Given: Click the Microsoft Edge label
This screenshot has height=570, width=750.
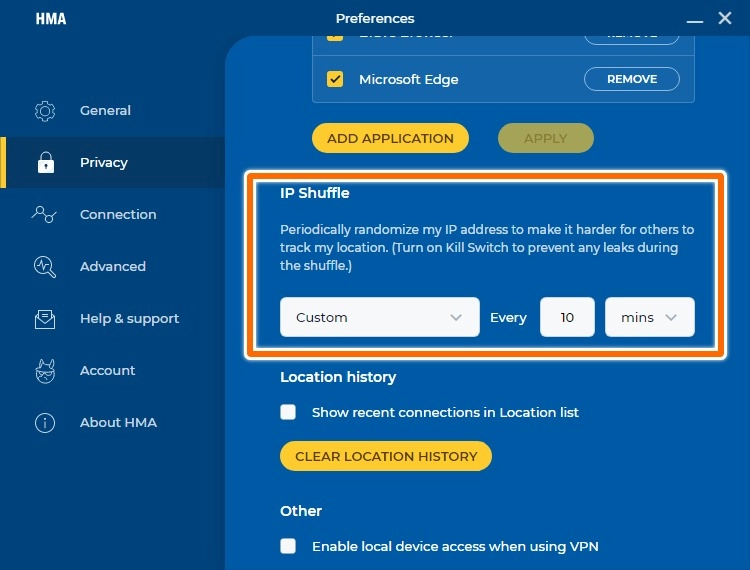Looking at the screenshot, I should click(408, 79).
